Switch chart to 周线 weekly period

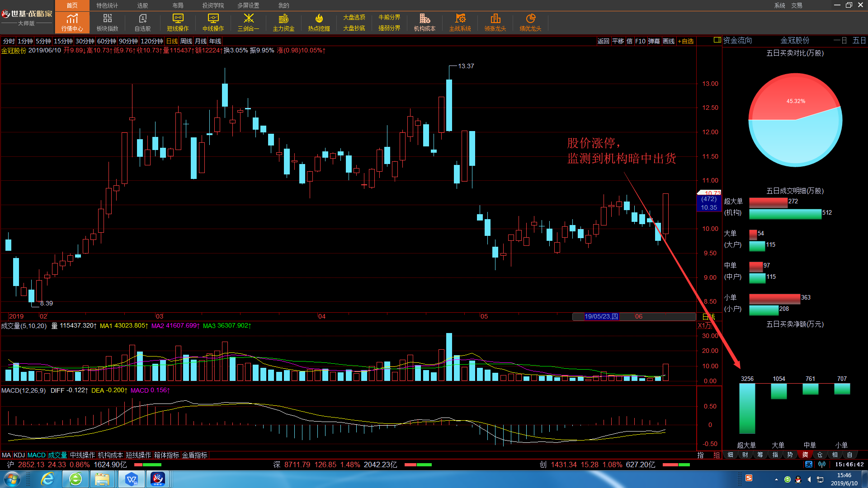tap(186, 41)
